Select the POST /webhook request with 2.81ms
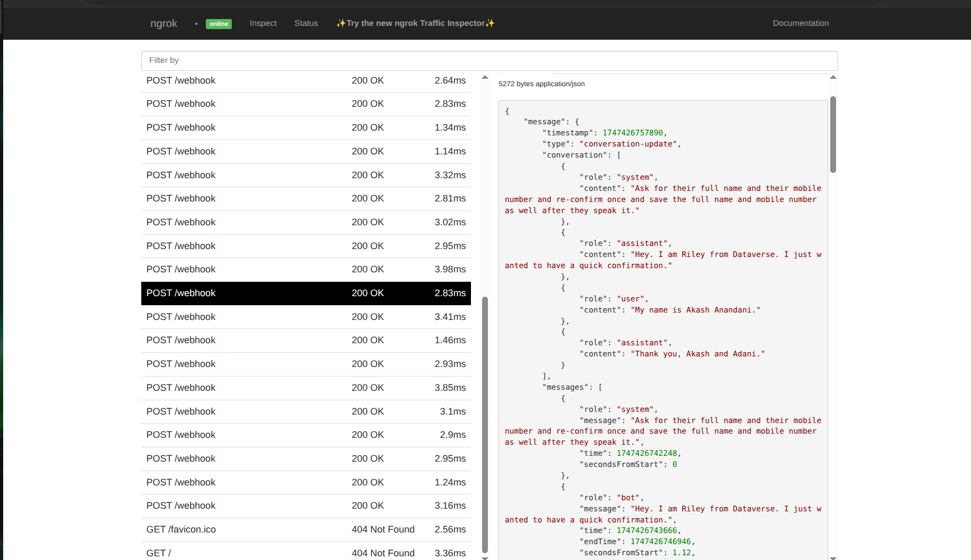This screenshot has width=971, height=560. click(306, 198)
